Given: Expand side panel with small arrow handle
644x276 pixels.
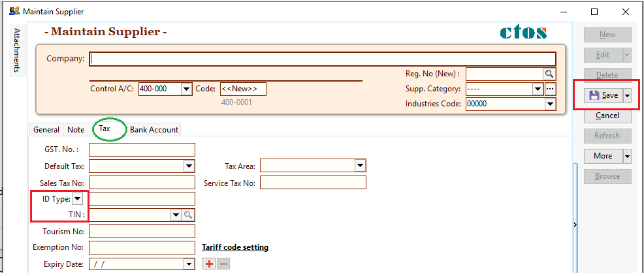Looking at the screenshot, I should tap(575, 225).
